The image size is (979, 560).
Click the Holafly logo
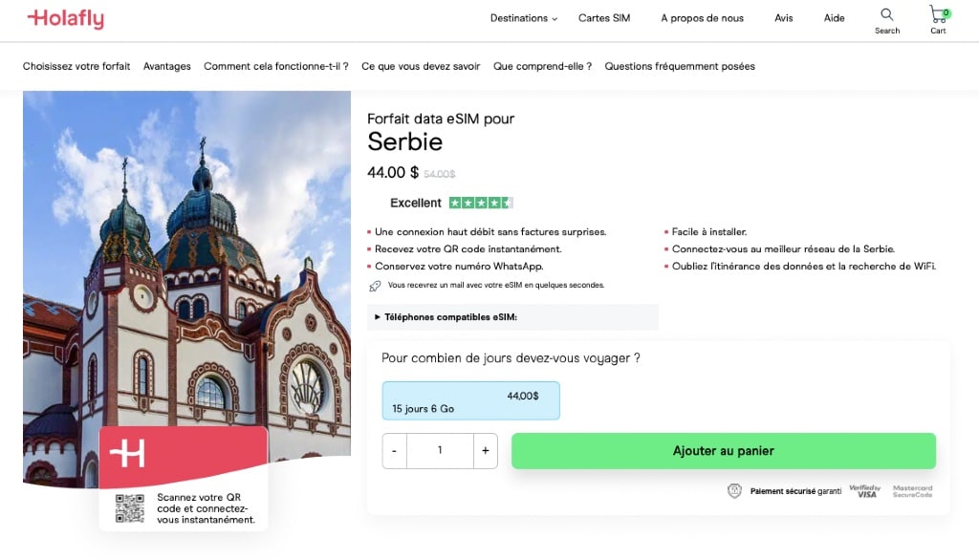64,19
